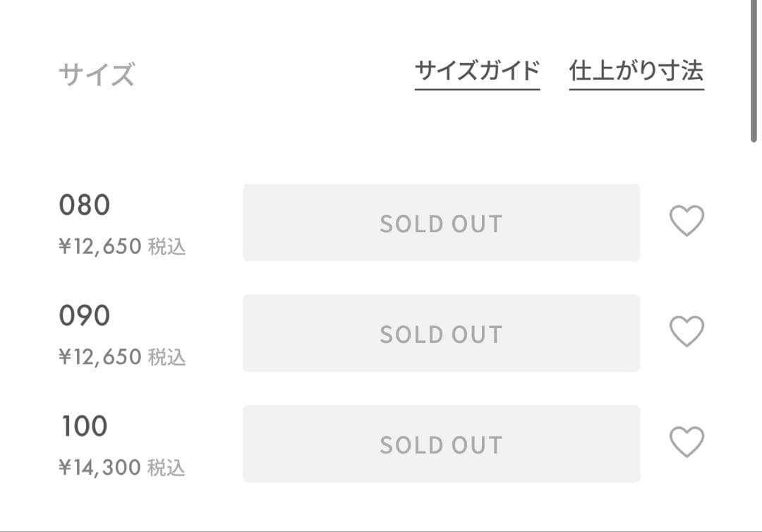Click 税込 text beside the 090 price
762x532 pixels.
coord(167,357)
